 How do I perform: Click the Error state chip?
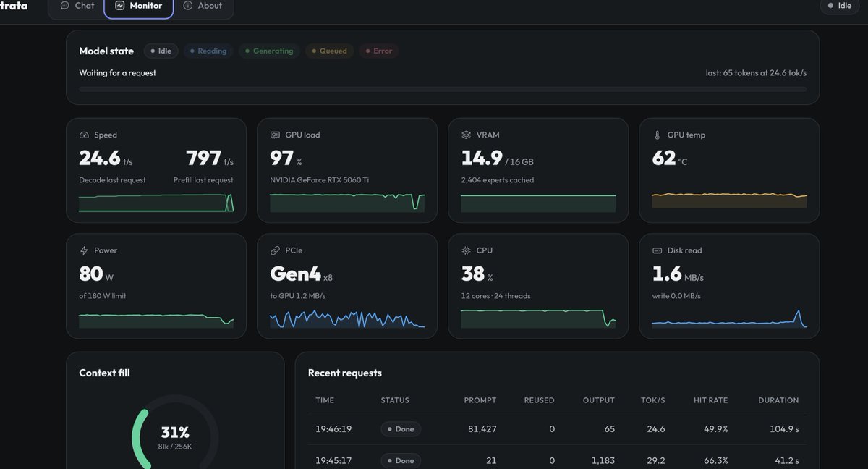[379, 51]
